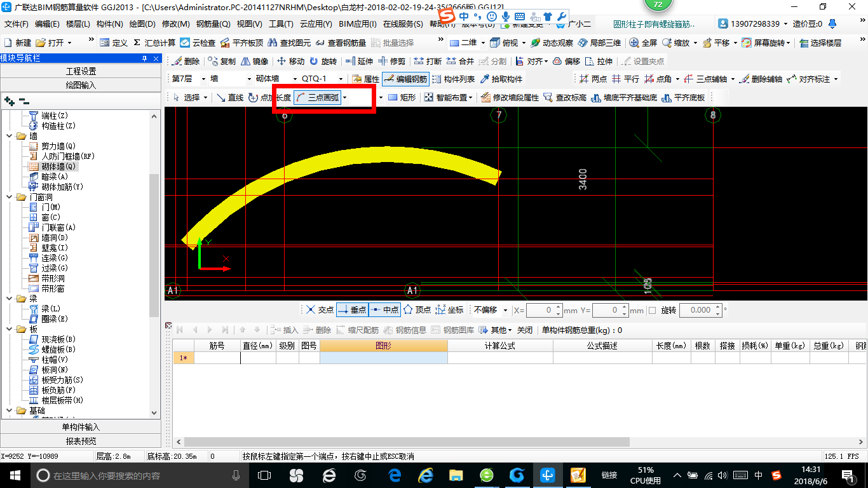Toggle 顶点 vertex snap
The height and width of the screenshot is (488, 868).
[417, 310]
